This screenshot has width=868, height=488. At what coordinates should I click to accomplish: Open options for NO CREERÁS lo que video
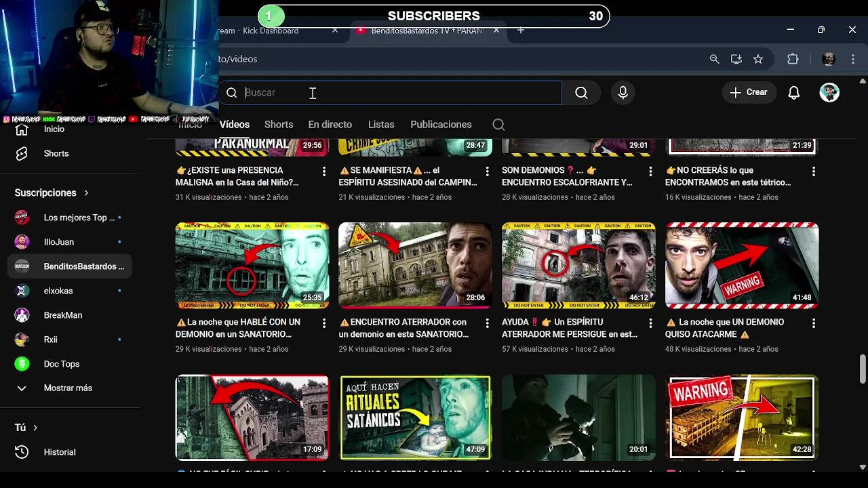coord(814,171)
